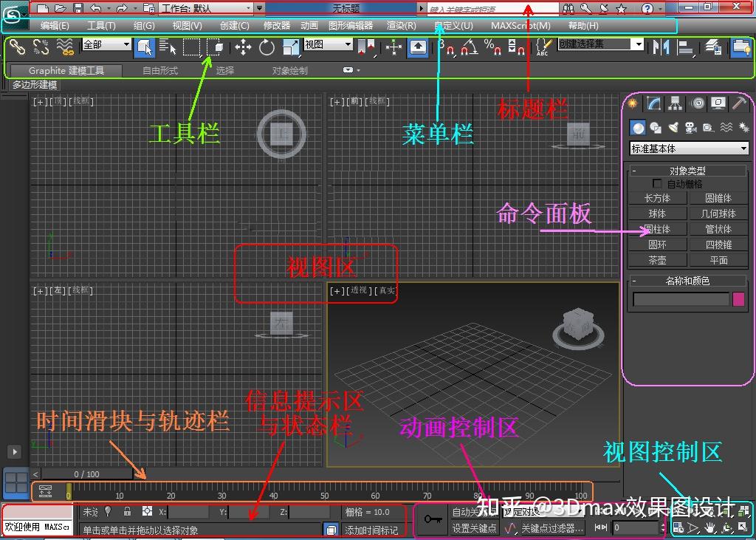Viewport: 756px width, 540px height.
Task: Open the Modify panel in the command panel
Action: tap(653, 103)
